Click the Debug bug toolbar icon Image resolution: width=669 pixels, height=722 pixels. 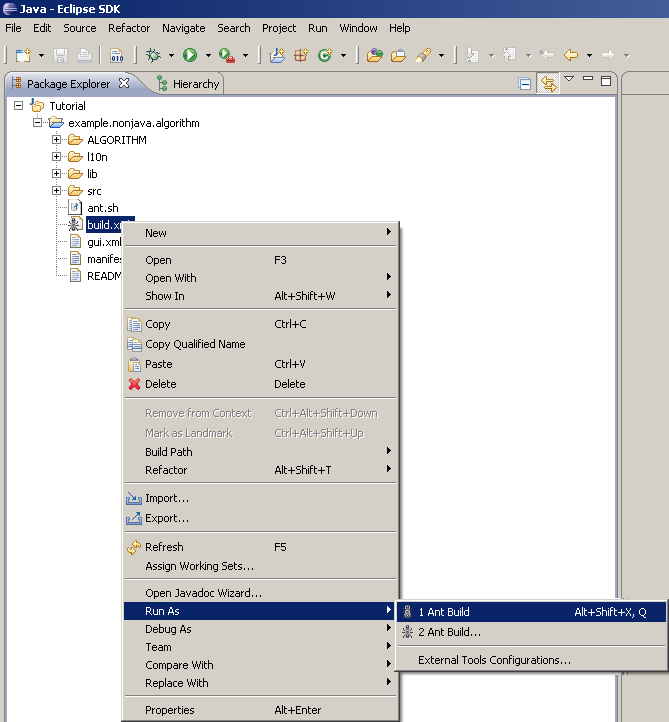click(153, 55)
